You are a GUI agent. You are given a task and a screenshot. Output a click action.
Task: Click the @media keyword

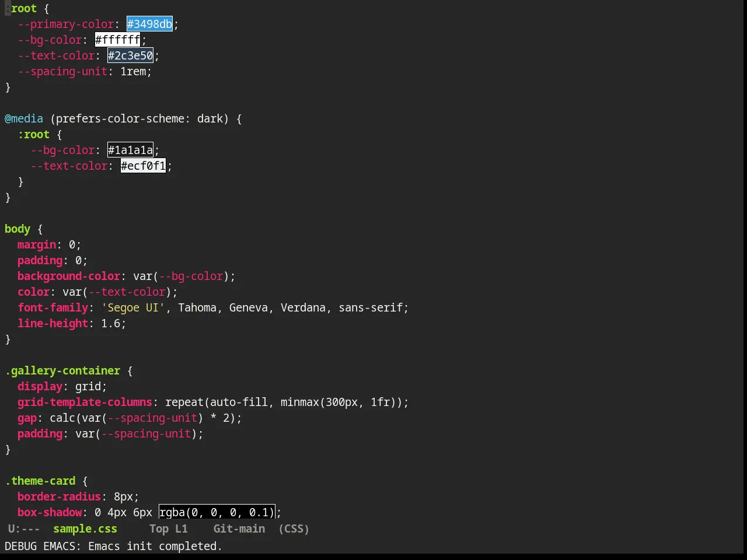[x=24, y=118]
